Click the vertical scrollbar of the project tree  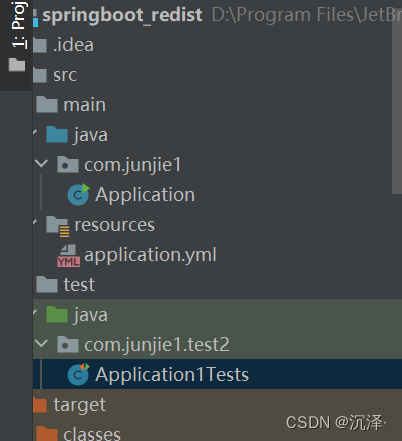(x=397, y=107)
